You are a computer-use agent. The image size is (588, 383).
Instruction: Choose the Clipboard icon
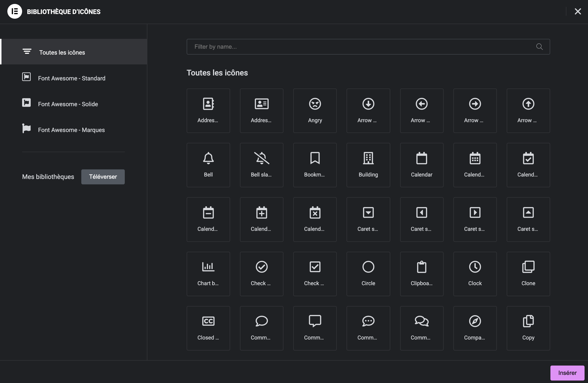click(421, 274)
